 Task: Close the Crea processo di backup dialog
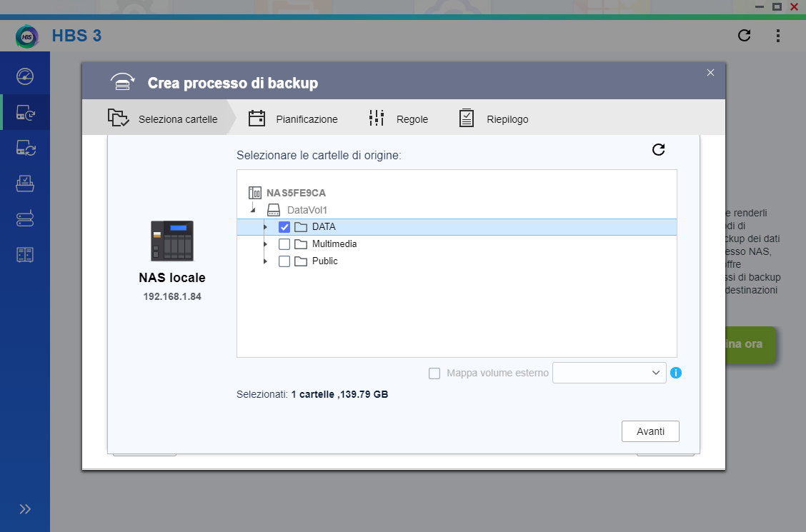[x=710, y=72]
